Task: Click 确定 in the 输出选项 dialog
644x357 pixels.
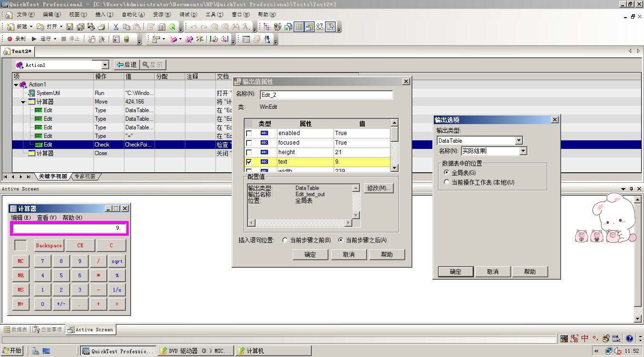Action: point(456,272)
